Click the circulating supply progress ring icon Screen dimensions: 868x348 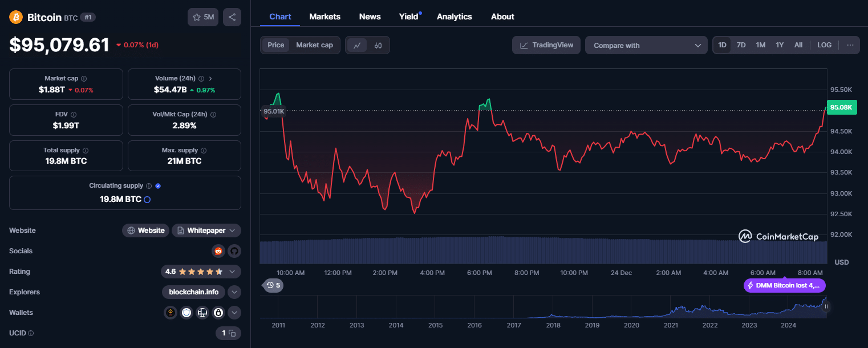(147, 200)
